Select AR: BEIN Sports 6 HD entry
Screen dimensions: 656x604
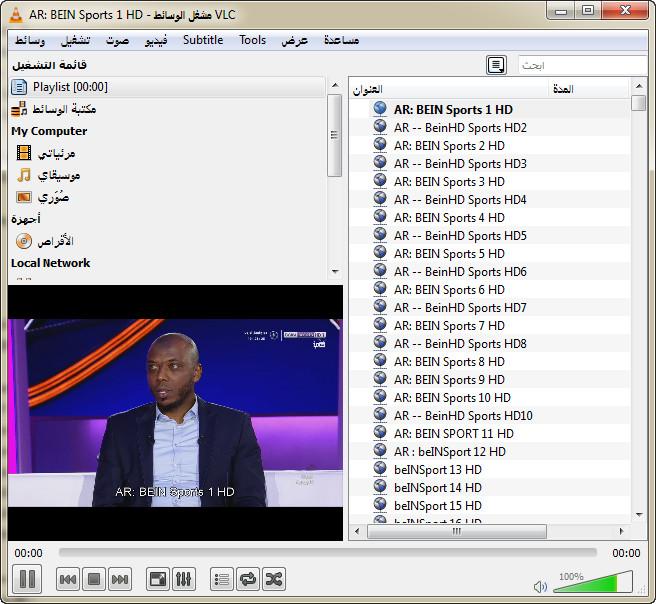[x=449, y=289]
